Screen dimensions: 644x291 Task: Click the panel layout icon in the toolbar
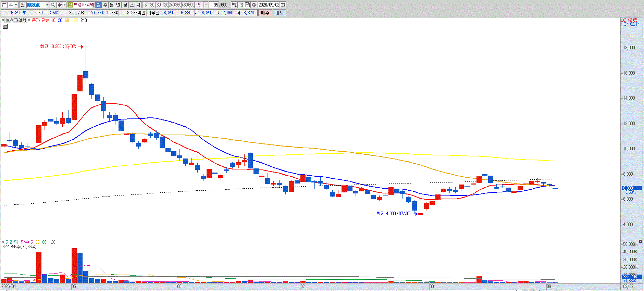point(4,5)
